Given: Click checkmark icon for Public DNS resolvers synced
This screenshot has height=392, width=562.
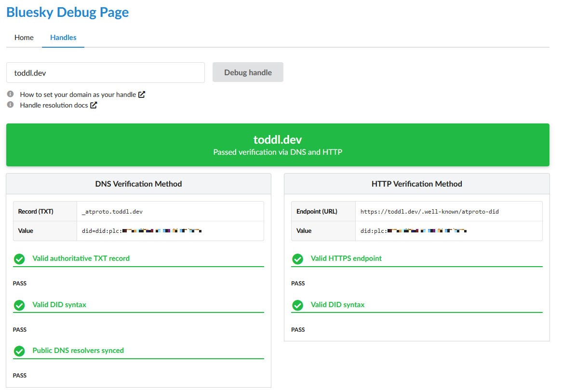Looking at the screenshot, I should pos(19,351).
